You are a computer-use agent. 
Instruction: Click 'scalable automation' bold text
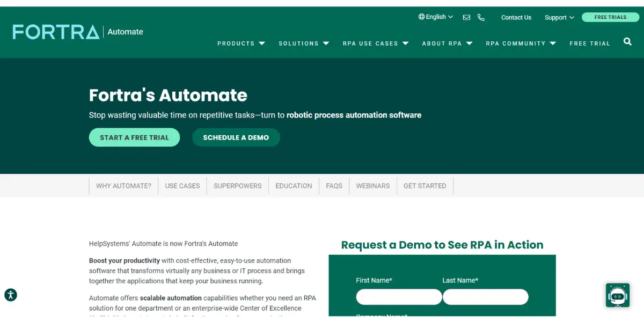(x=171, y=298)
